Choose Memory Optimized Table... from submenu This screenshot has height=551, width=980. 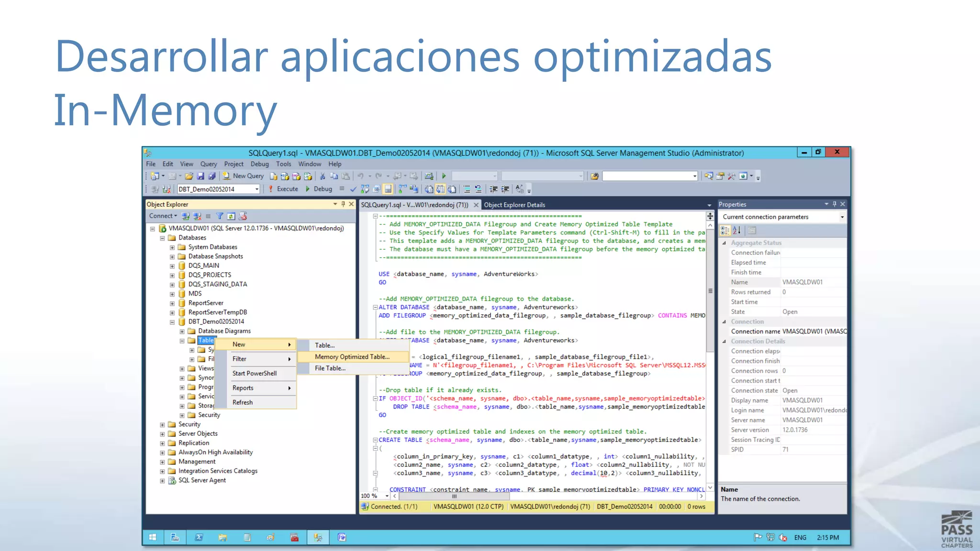point(353,357)
